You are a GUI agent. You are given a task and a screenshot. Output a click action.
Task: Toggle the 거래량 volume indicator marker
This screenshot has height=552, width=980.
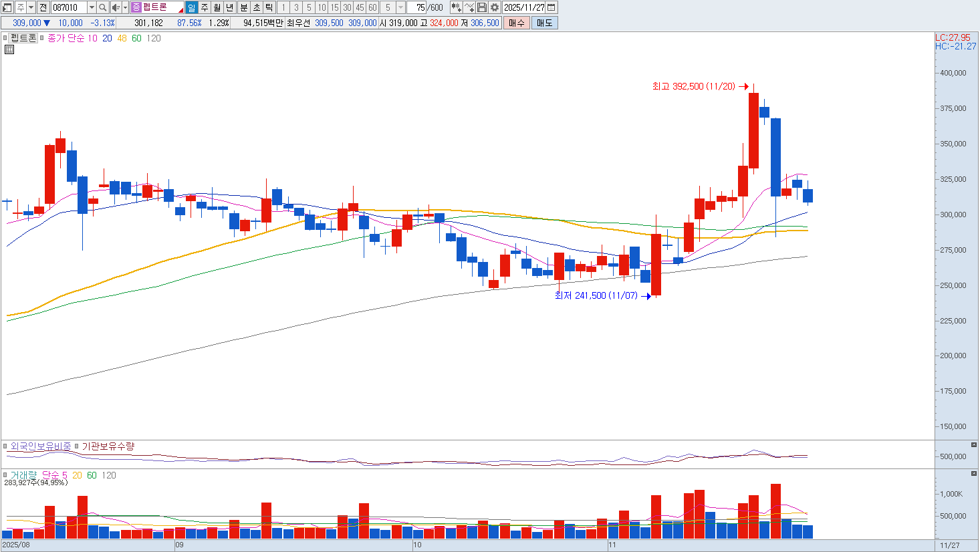6,475
